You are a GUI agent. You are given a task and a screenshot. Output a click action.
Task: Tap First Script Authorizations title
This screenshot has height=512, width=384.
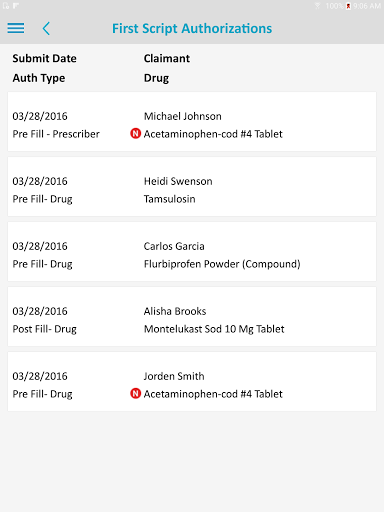[x=192, y=29]
